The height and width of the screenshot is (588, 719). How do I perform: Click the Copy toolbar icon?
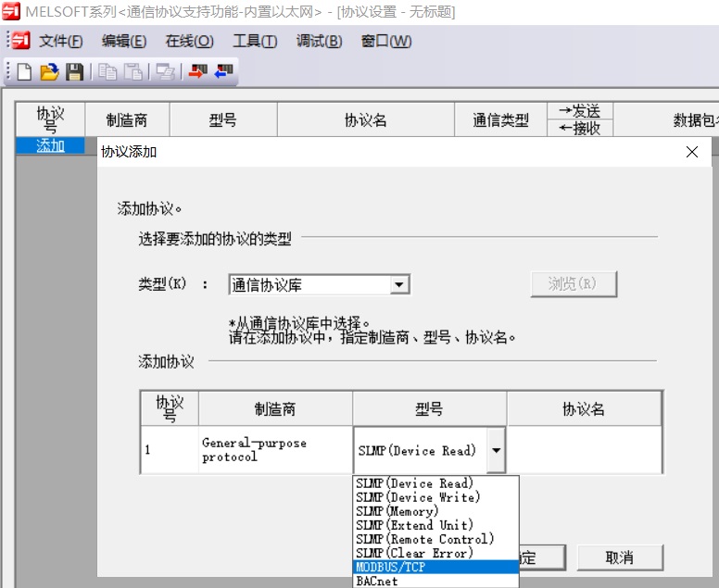pyautogui.click(x=108, y=71)
